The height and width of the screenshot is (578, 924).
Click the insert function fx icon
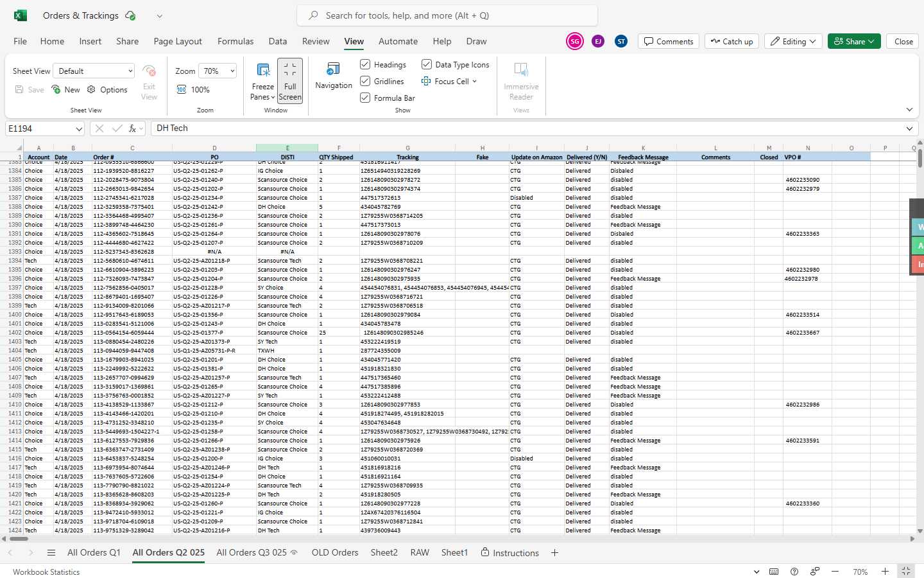[x=133, y=128]
